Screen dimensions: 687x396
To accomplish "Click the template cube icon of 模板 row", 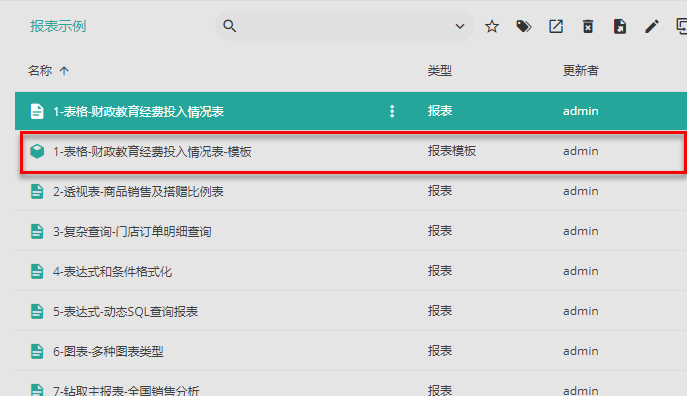I will [37, 152].
